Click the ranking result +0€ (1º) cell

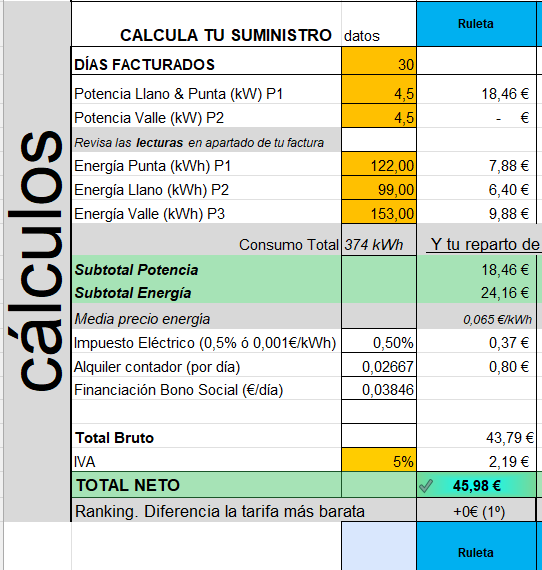[476, 510]
